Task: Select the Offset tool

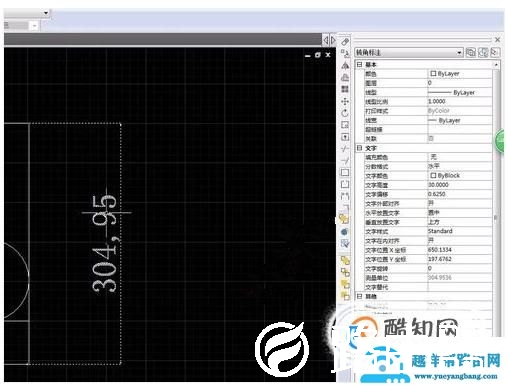Action: tap(345, 77)
